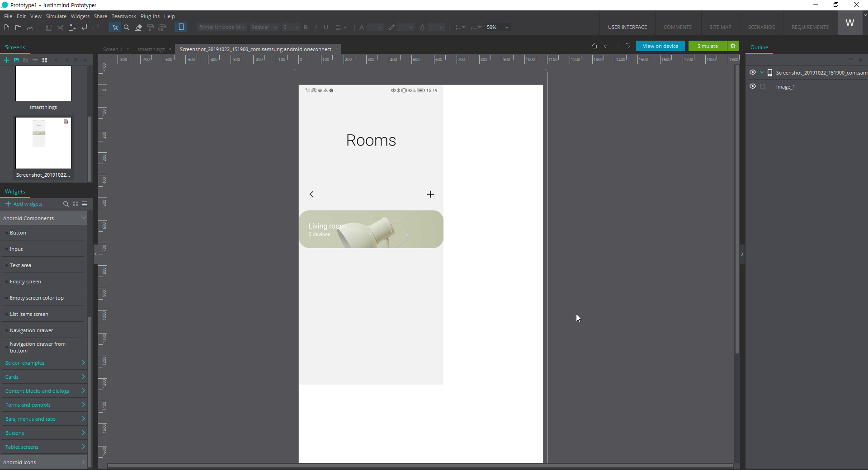Add a new screen with plus icon

click(x=7, y=60)
